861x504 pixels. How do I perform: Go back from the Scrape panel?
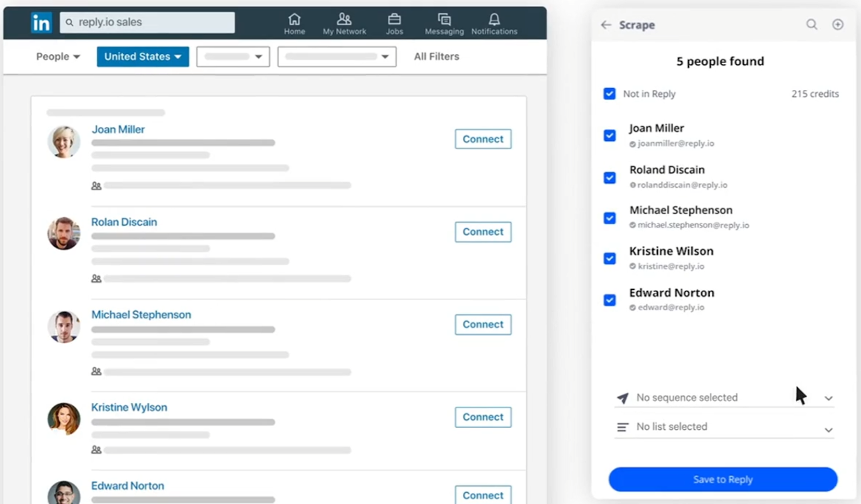pyautogui.click(x=605, y=24)
